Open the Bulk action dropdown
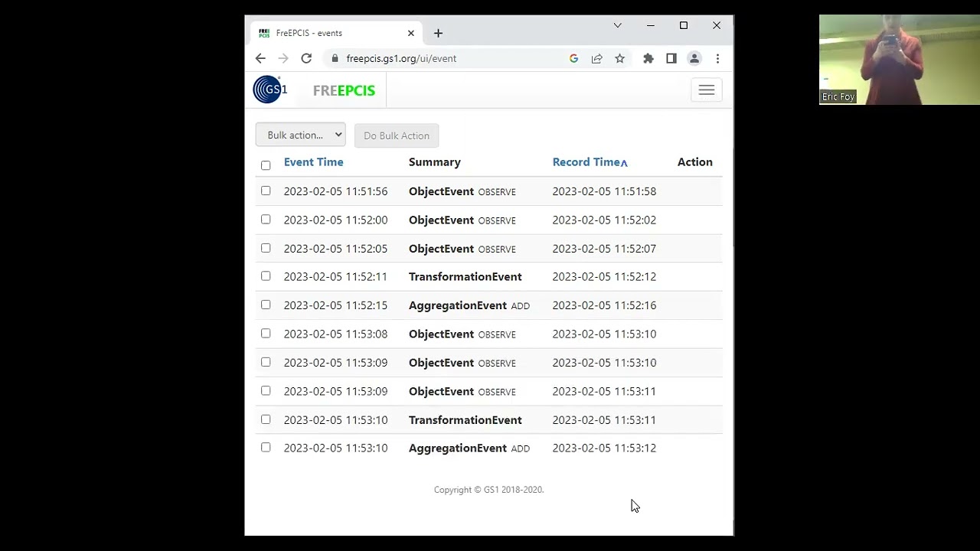Image resolution: width=980 pixels, height=551 pixels. [x=300, y=135]
